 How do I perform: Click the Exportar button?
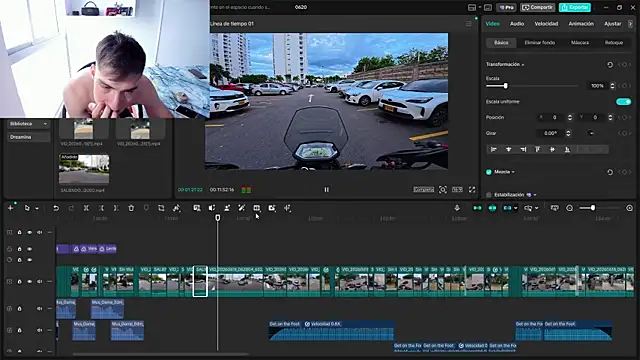pos(575,7)
